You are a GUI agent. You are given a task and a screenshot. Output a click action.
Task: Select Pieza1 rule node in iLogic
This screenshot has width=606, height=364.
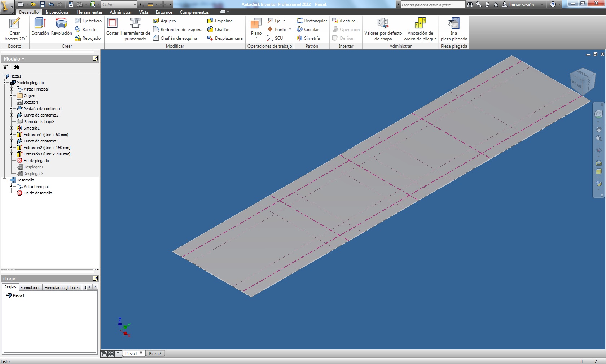coord(16,295)
